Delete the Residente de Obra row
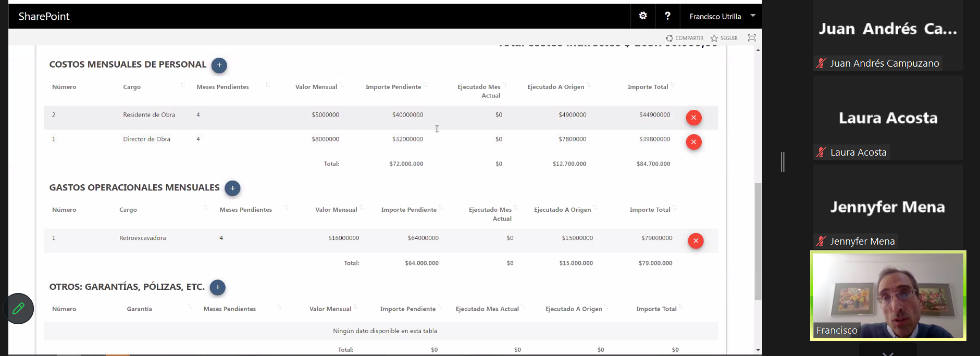Image resolution: width=980 pixels, height=356 pixels. click(x=693, y=118)
